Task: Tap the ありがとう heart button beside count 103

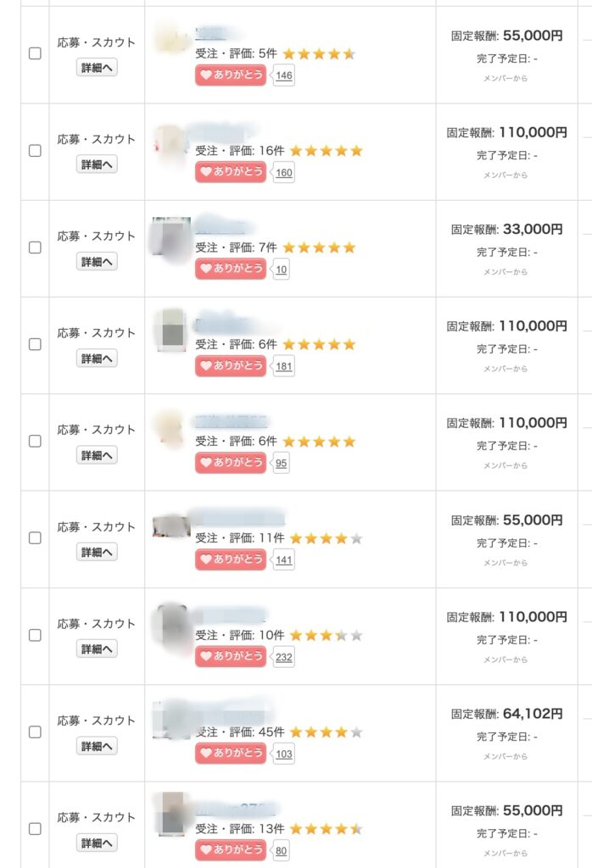Action: [231, 754]
